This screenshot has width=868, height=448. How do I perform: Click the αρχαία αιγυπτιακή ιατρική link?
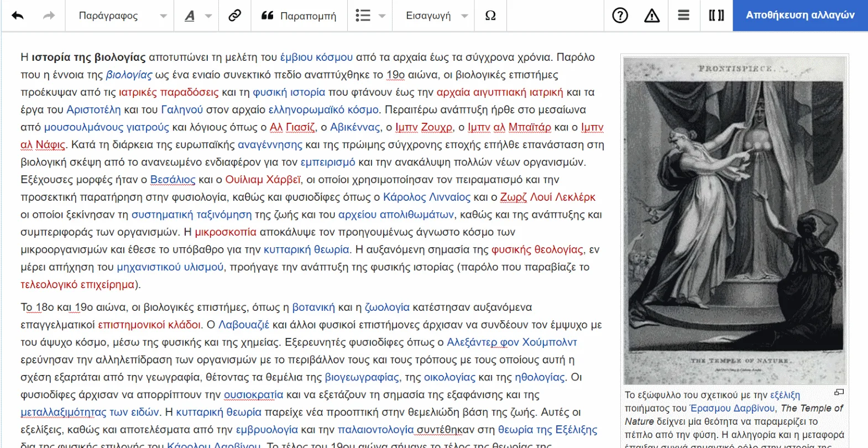tap(500, 92)
